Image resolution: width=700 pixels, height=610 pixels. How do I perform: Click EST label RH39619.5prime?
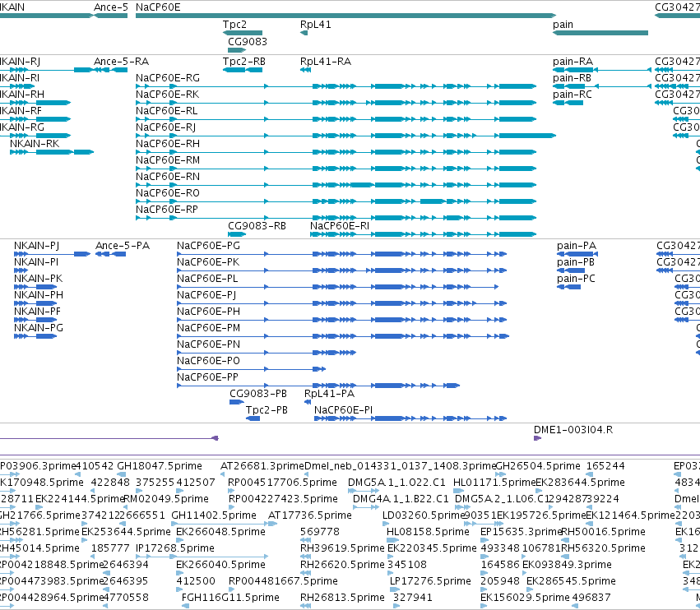[342, 548]
